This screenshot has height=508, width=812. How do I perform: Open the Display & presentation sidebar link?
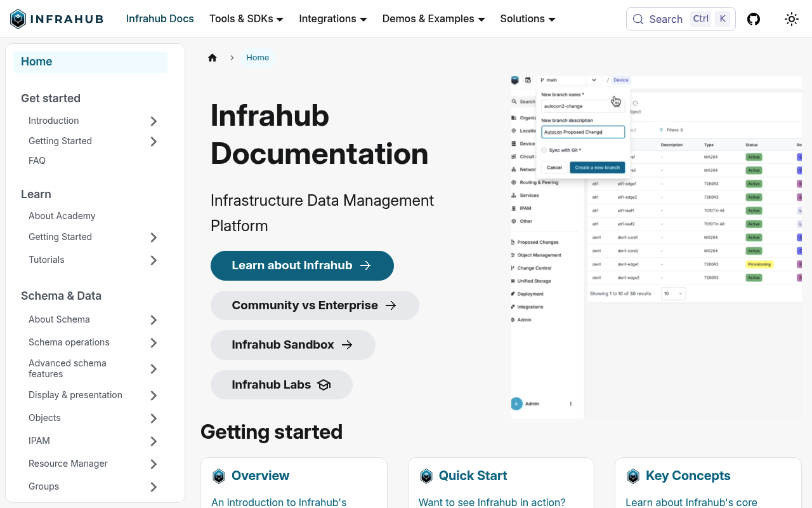(75, 395)
